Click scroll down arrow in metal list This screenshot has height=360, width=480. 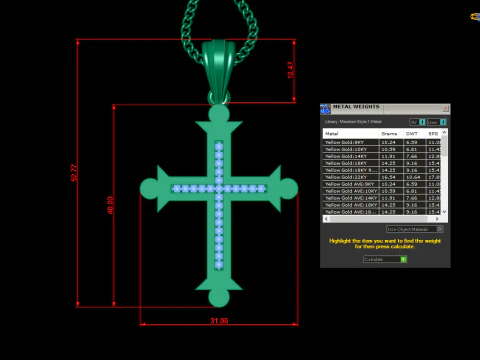444,212
